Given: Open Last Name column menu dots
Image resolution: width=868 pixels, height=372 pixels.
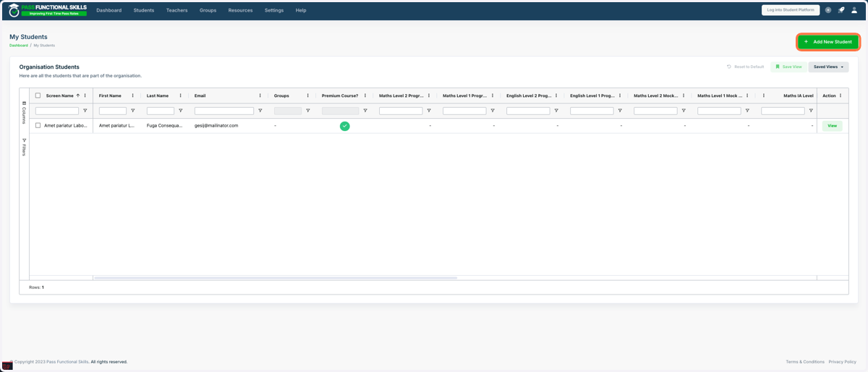Looking at the screenshot, I should [x=181, y=96].
